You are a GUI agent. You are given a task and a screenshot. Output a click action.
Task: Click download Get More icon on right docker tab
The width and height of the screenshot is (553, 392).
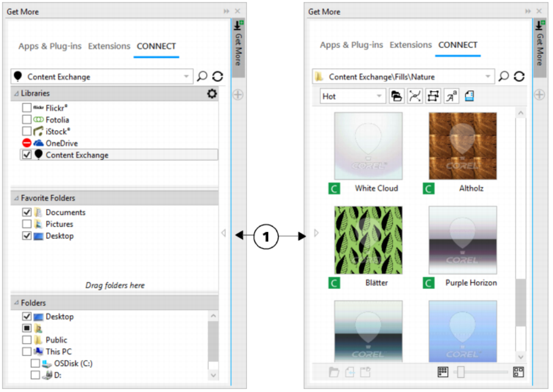click(540, 25)
